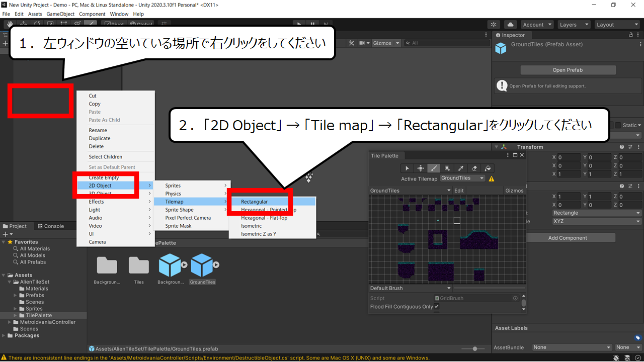Maximize the Tile Palette window
Image resolution: width=644 pixels, height=362 pixels.
(x=515, y=155)
